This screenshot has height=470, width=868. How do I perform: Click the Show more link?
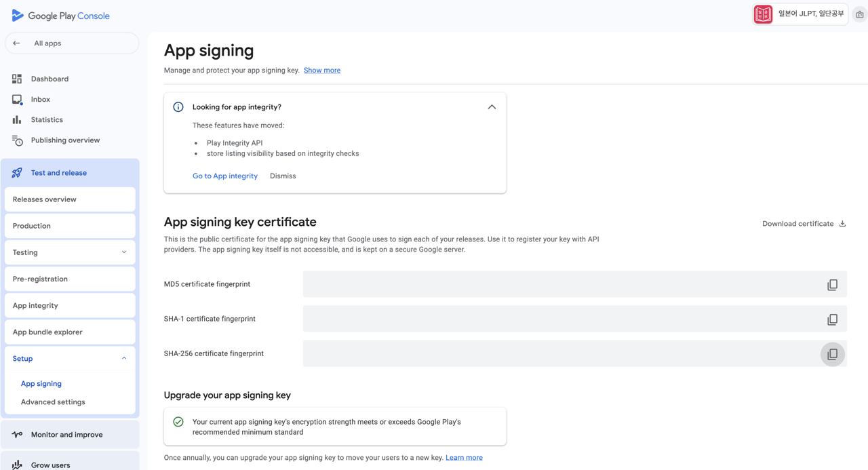(x=321, y=70)
